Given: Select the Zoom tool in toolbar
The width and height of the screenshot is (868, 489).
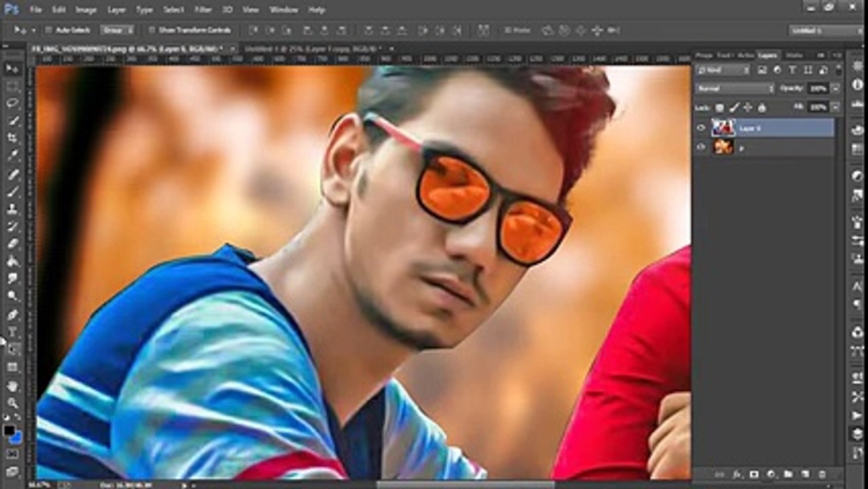Looking at the screenshot, I should click(x=12, y=403).
